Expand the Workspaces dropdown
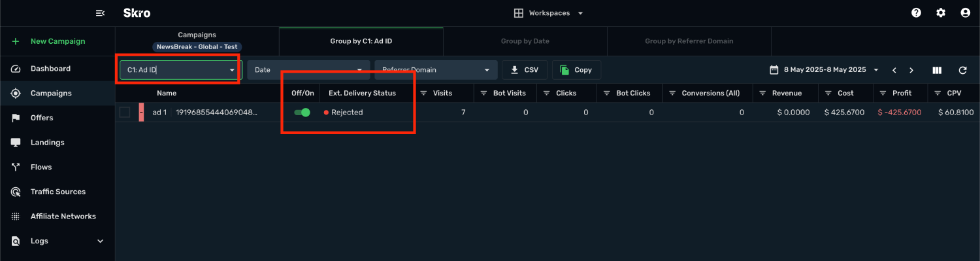Screen dimensions: 980x261 548,13
